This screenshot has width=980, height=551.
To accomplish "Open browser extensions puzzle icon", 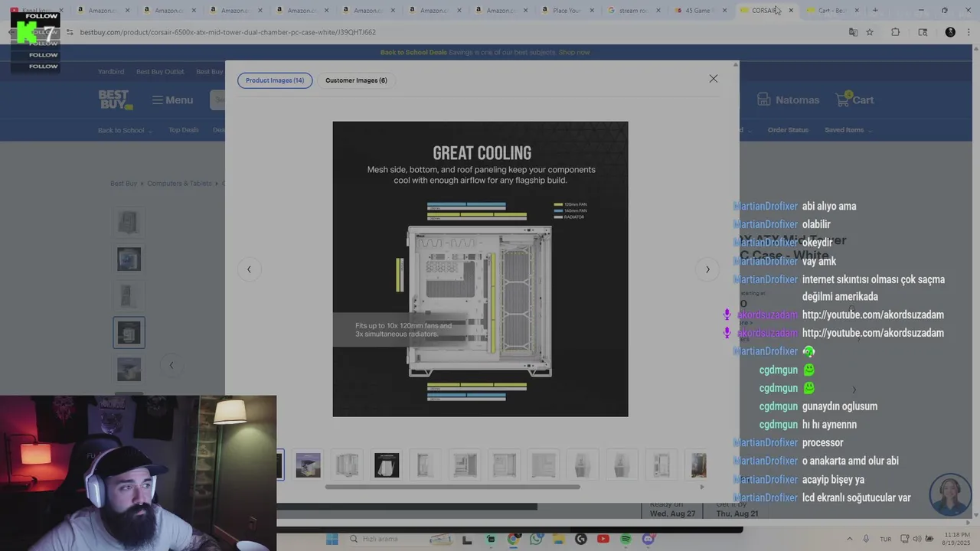I will pos(895,32).
